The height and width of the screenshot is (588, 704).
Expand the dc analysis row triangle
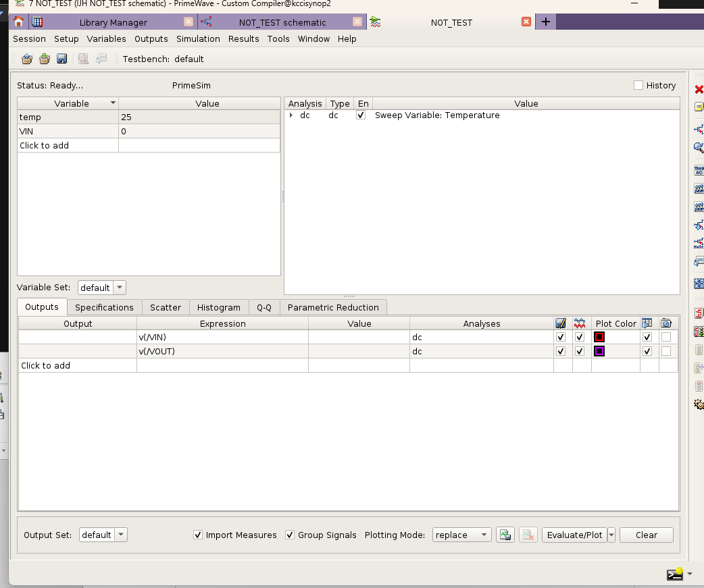click(x=291, y=115)
